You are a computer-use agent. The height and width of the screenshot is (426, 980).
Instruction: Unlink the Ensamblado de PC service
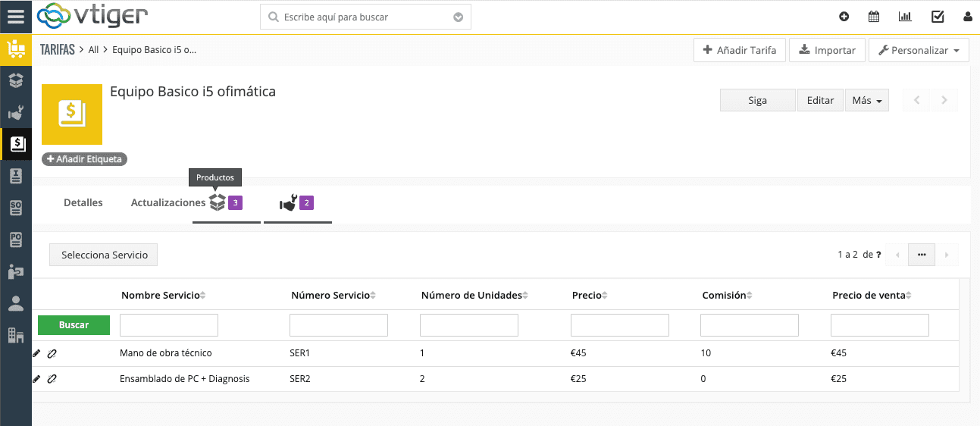(x=52, y=379)
